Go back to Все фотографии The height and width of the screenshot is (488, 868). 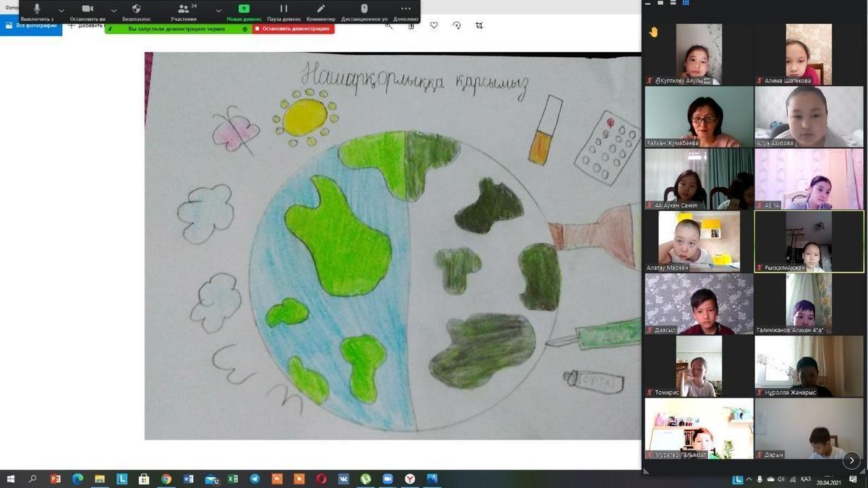pos(31,25)
